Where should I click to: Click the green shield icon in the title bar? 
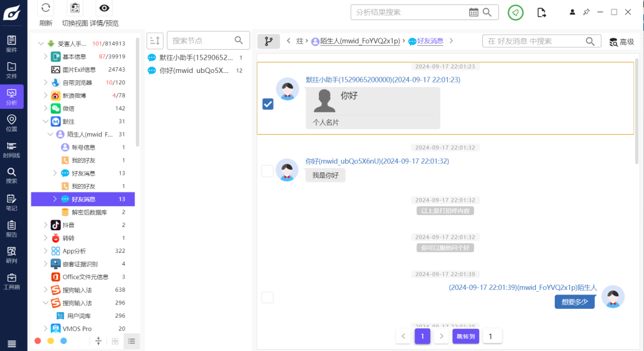[516, 13]
